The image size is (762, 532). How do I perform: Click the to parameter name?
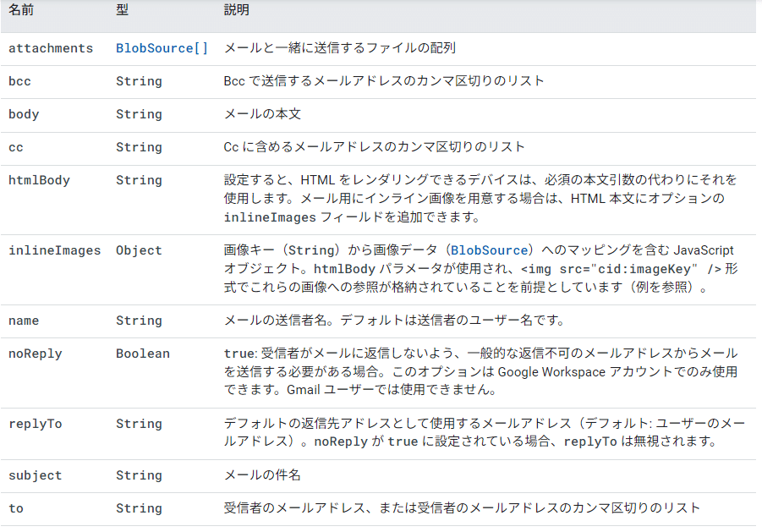click(15, 508)
